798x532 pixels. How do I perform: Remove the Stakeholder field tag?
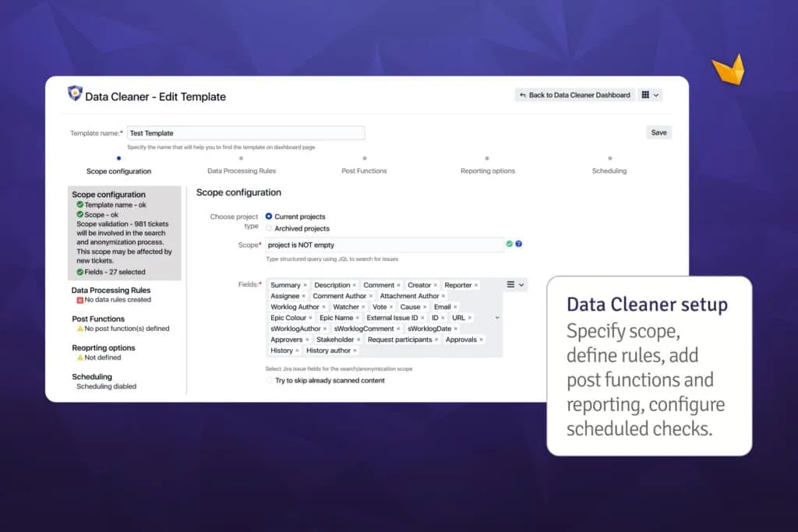click(x=358, y=340)
